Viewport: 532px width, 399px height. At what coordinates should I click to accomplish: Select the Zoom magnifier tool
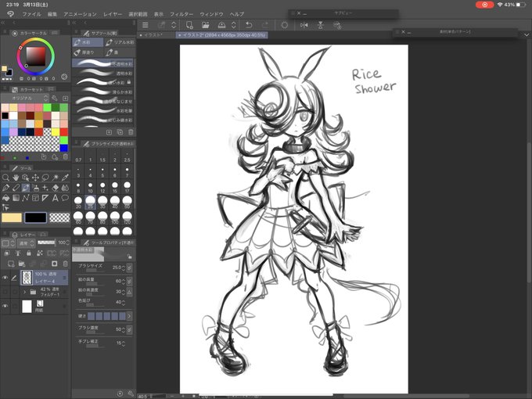[x=5, y=178]
